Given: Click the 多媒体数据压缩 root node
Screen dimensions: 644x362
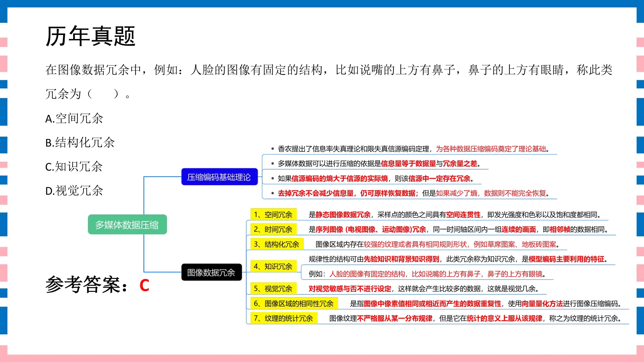Looking at the screenshot, I should 127,225.
